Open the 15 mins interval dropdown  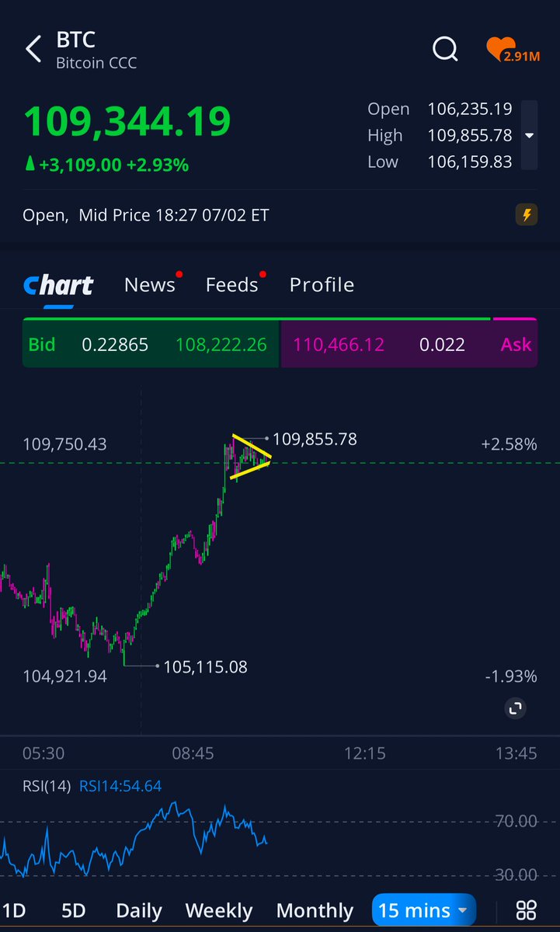(x=424, y=910)
